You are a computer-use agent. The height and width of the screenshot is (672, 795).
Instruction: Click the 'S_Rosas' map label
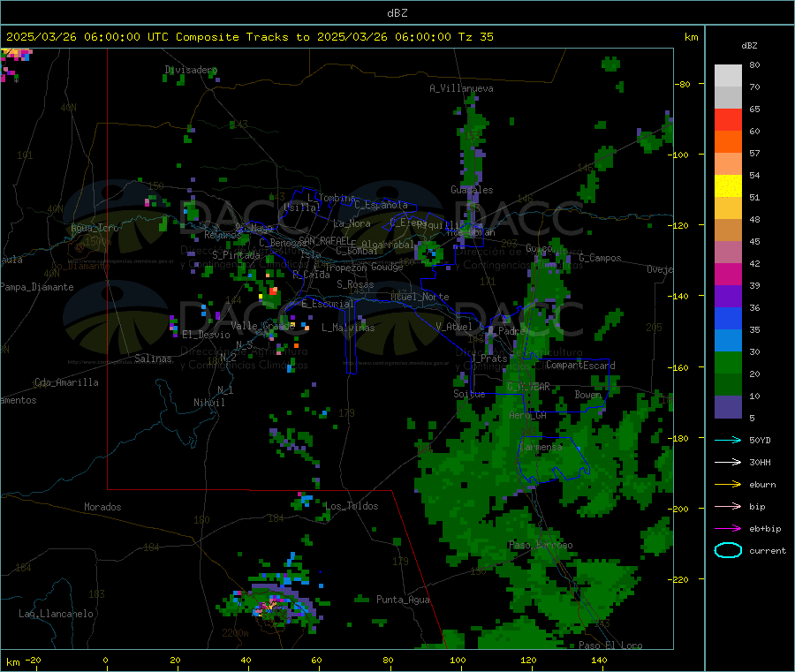[355, 284]
